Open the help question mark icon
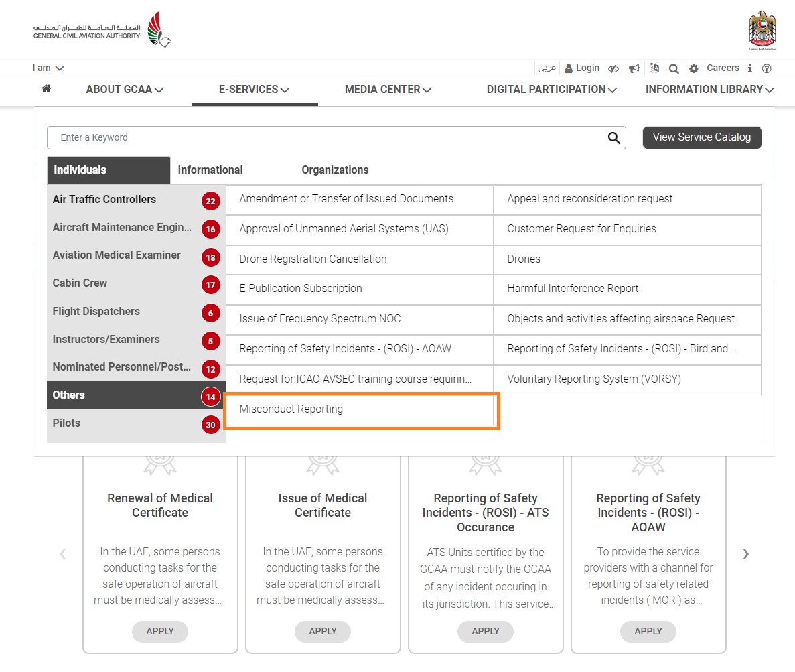The height and width of the screenshot is (672, 795). pos(767,68)
